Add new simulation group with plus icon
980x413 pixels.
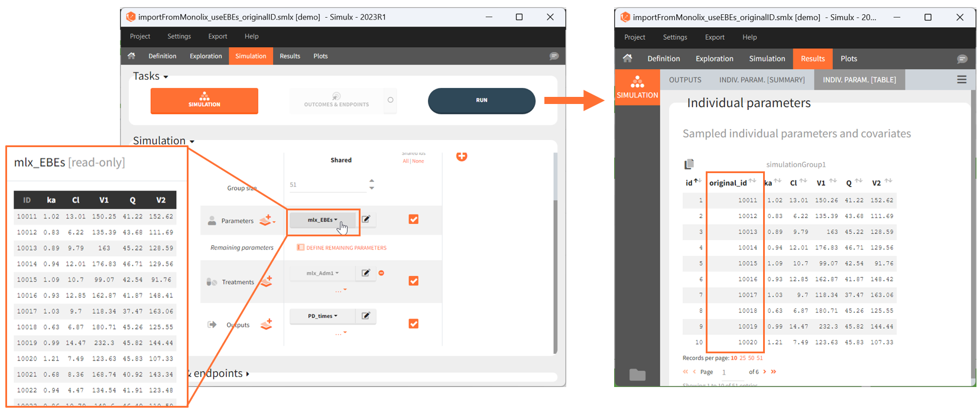tap(462, 156)
